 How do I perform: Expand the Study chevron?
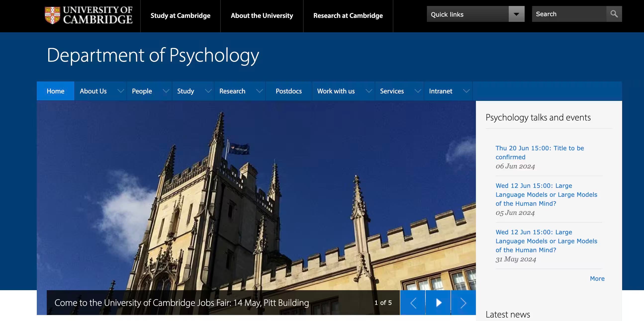point(208,91)
